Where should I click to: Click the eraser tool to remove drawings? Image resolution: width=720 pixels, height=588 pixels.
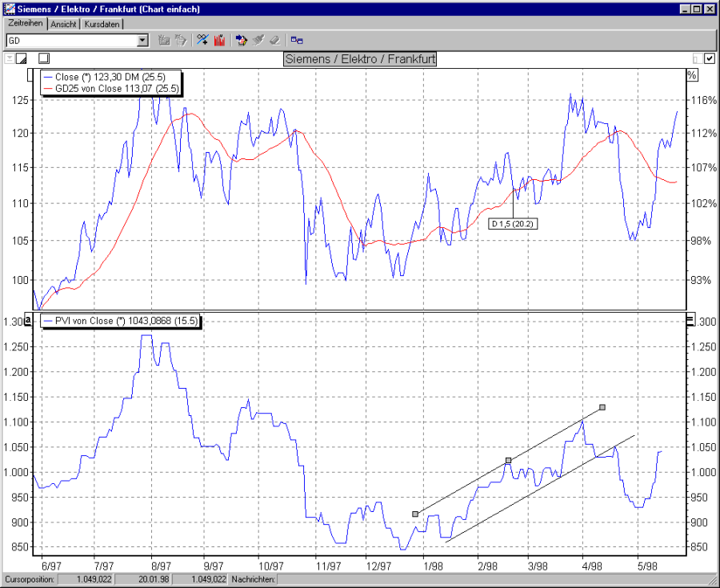click(x=275, y=40)
